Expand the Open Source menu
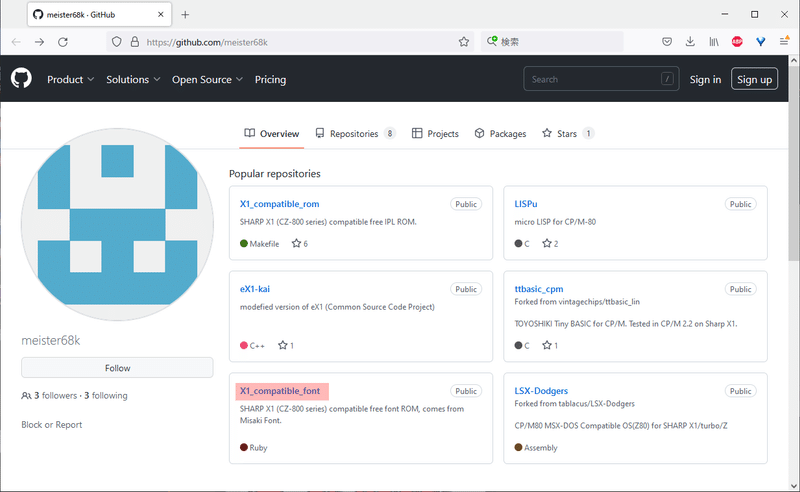The image size is (800, 492). [x=207, y=80]
